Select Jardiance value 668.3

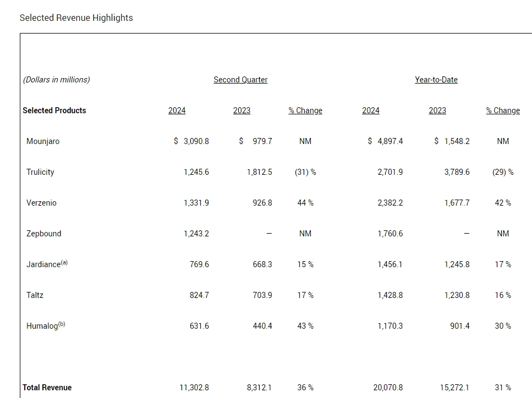(262, 264)
